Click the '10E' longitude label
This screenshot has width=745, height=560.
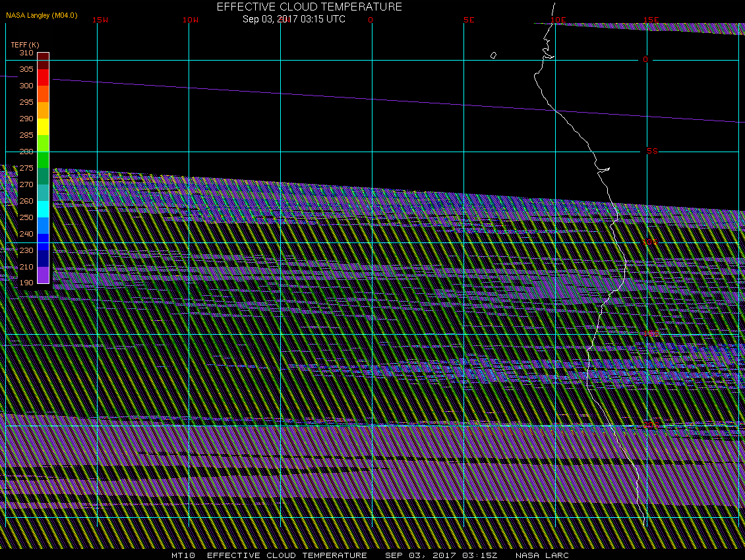tap(558, 20)
